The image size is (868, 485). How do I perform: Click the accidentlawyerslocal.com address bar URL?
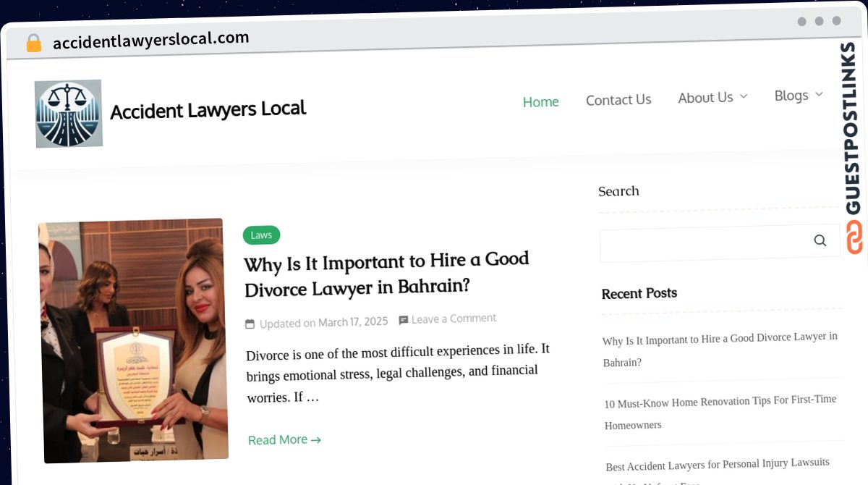(151, 40)
